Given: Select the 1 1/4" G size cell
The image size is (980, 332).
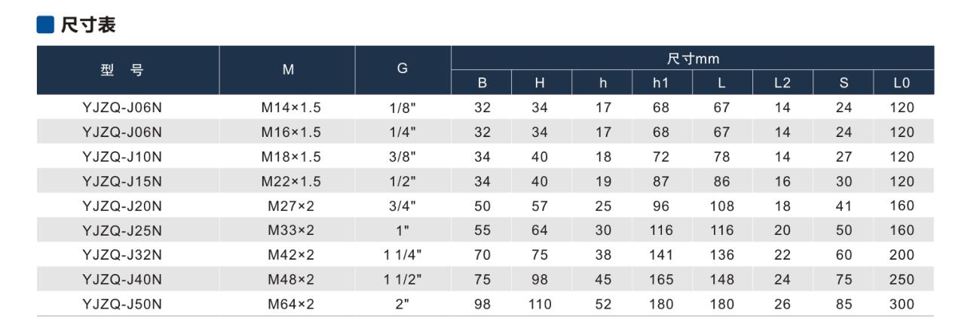Looking at the screenshot, I should click(x=403, y=255).
